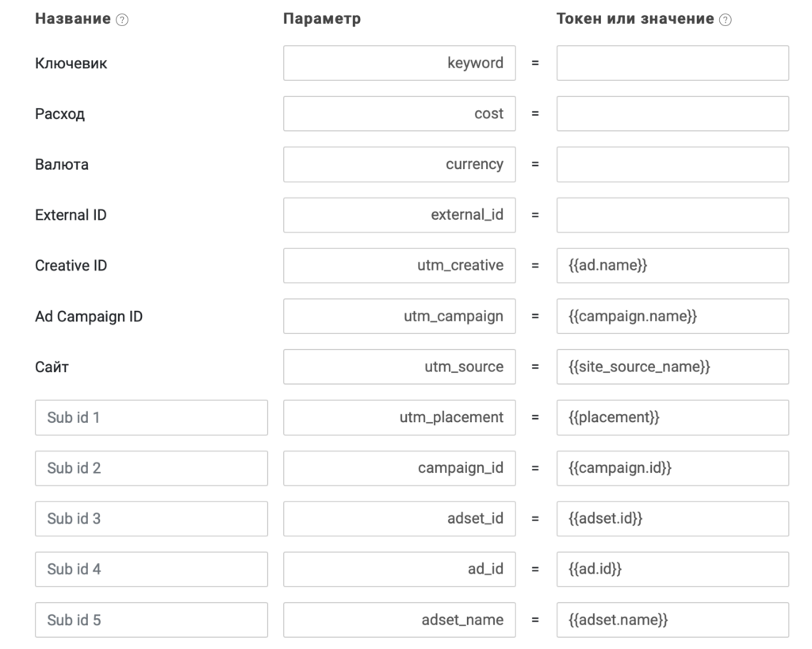Click the {{adset.name}} value field

click(x=672, y=620)
